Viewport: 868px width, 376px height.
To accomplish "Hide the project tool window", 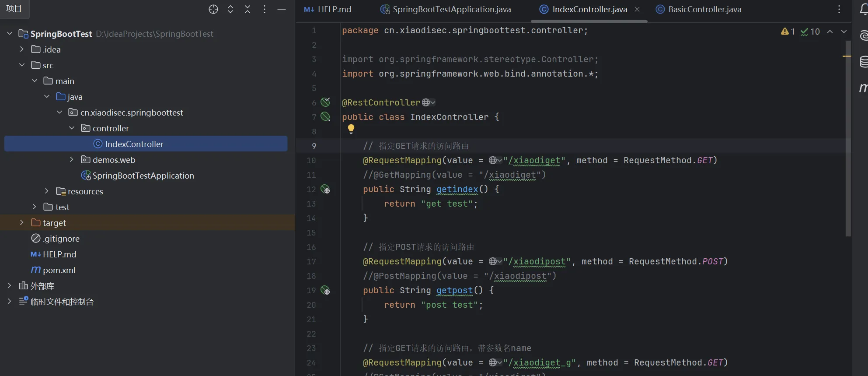I will (x=282, y=9).
